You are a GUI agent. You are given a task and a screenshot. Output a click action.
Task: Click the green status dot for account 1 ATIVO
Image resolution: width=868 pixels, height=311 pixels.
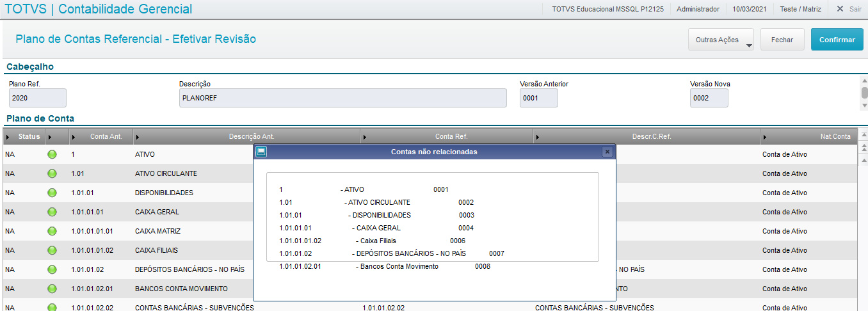(x=52, y=154)
